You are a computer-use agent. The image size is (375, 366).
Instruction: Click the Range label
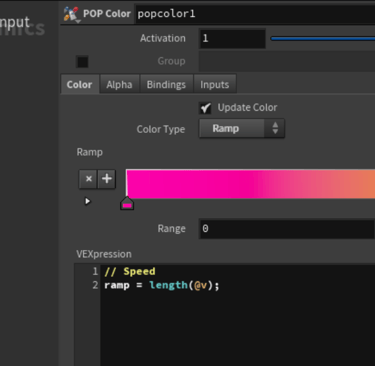pos(171,229)
